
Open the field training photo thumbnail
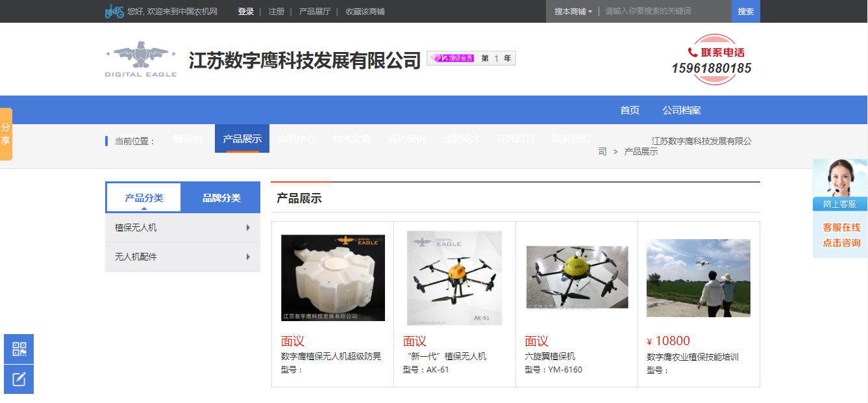click(x=699, y=278)
